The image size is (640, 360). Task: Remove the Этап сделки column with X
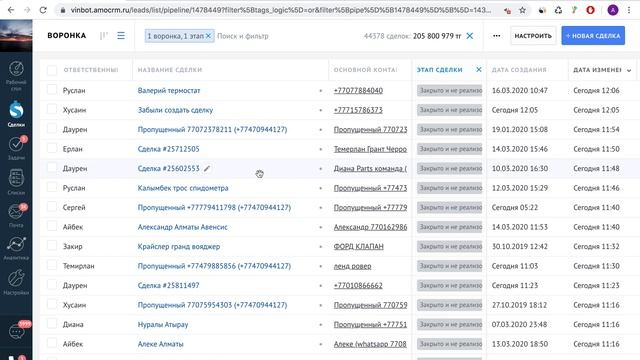click(x=479, y=70)
